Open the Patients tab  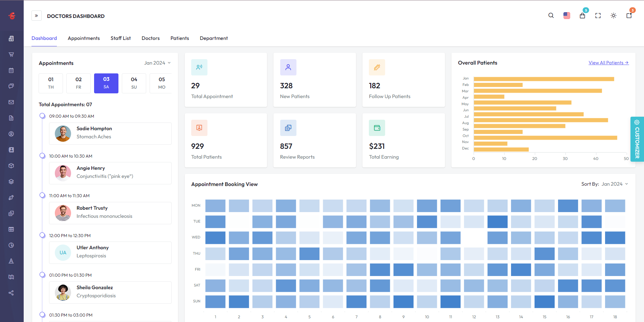pos(180,38)
